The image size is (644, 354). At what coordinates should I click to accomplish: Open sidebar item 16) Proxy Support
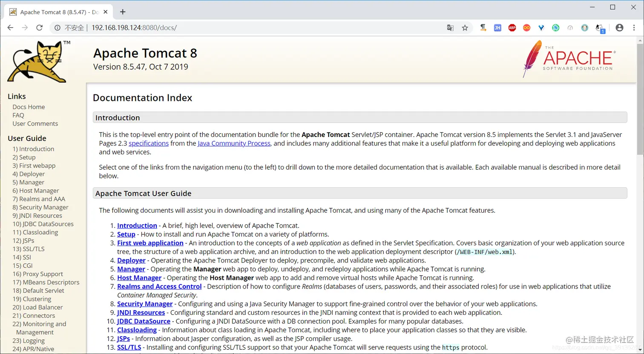pos(38,274)
